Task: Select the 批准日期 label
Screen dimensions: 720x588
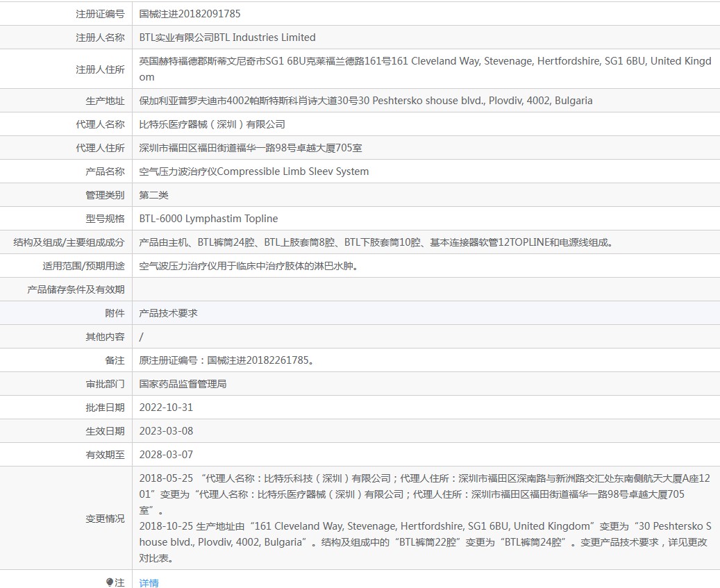Action: (x=105, y=408)
